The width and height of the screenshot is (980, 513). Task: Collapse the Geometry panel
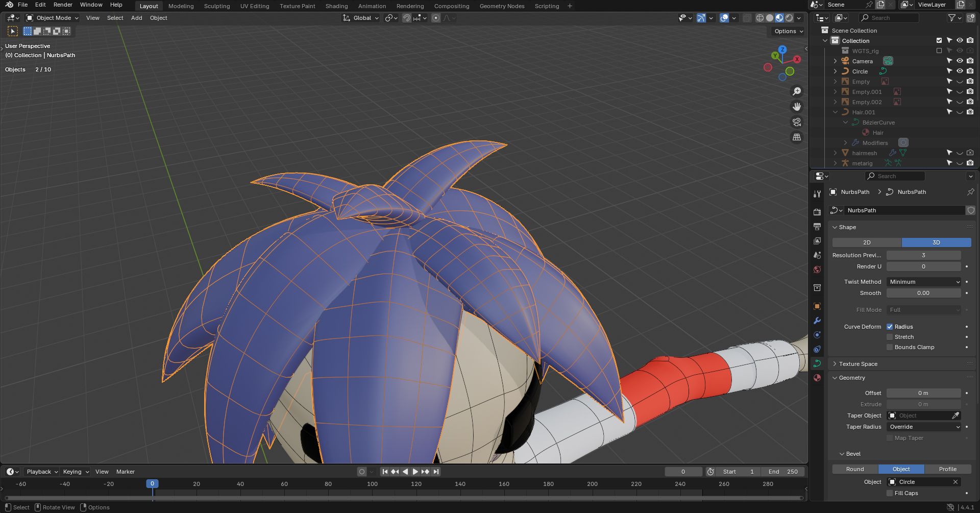coord(852,378)
